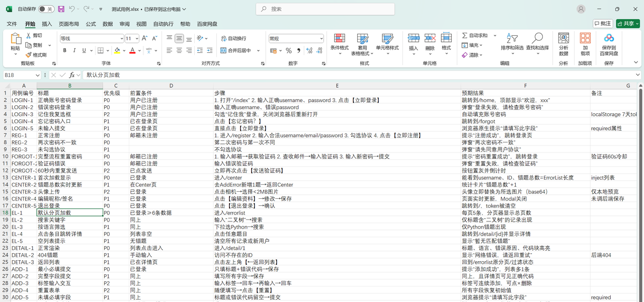This screenshot has width=644, height=302.
Task: Switch to the Data (数据) tab
Action: pyautogui.click(x=108, y=24)
